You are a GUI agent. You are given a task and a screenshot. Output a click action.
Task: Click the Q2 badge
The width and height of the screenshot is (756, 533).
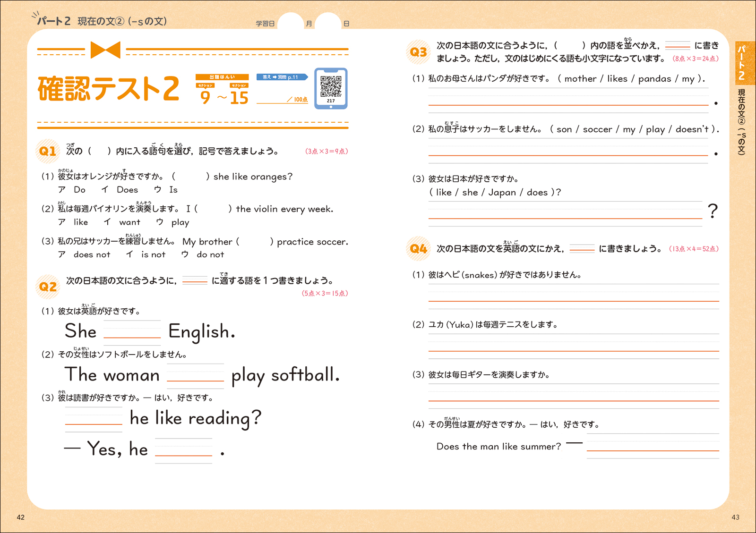click(x=48, y=286)
